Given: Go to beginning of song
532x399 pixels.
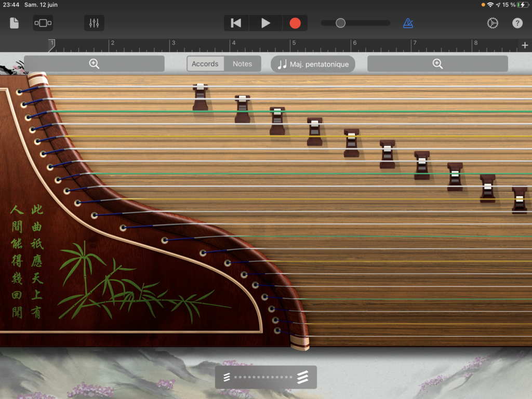Looking at the screenshot, I should (236, 23).
